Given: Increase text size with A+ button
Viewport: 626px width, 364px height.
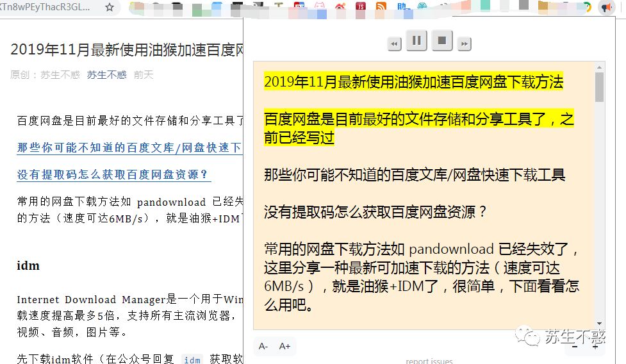Looking at the screenshot, I should (284, 346).
